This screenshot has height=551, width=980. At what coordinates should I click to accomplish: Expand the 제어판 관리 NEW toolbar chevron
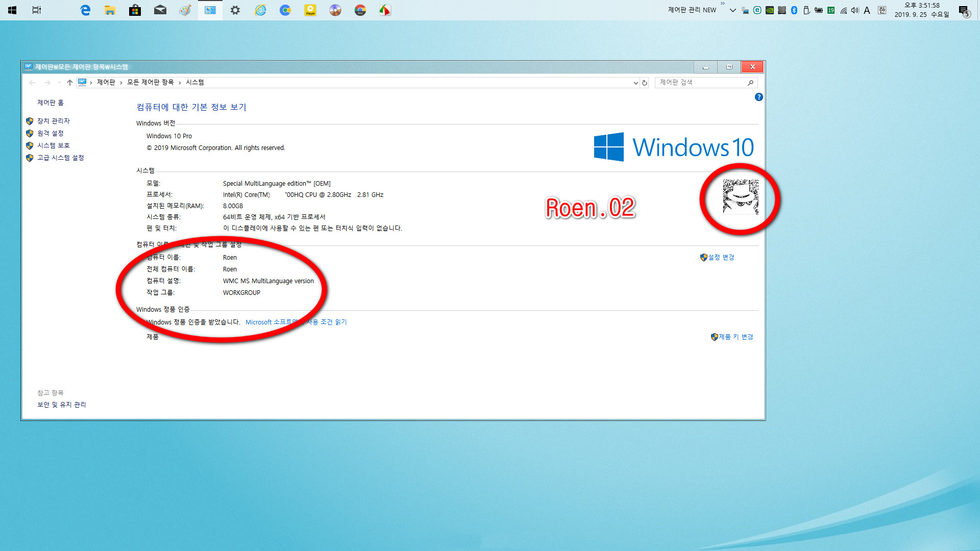click(722, 4)
